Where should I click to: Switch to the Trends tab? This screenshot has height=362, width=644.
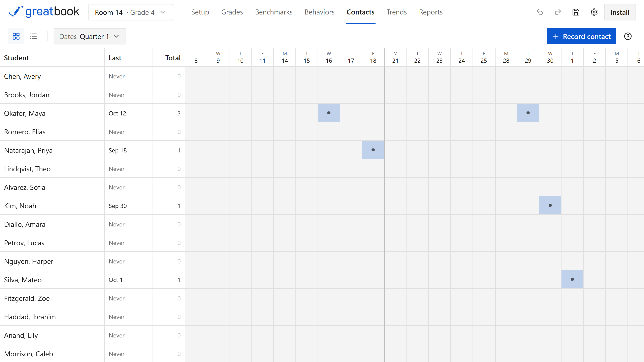tap(396, 12)
